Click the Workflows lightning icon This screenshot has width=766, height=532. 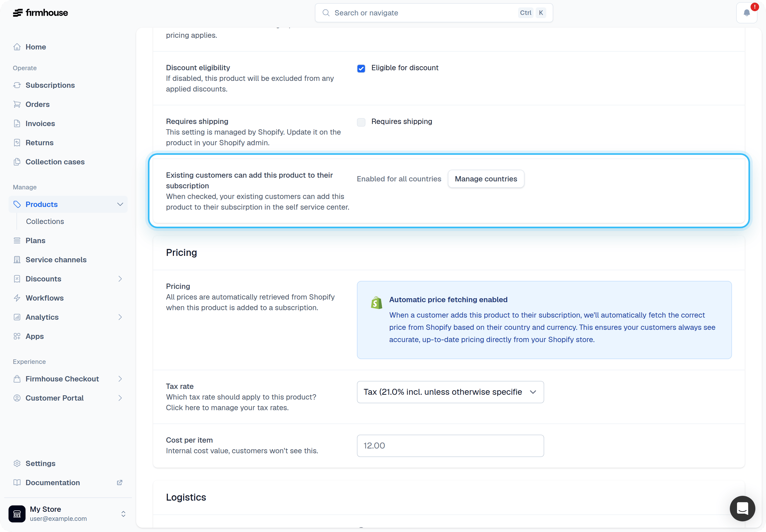pyautogui.click(x=17, y=298)
